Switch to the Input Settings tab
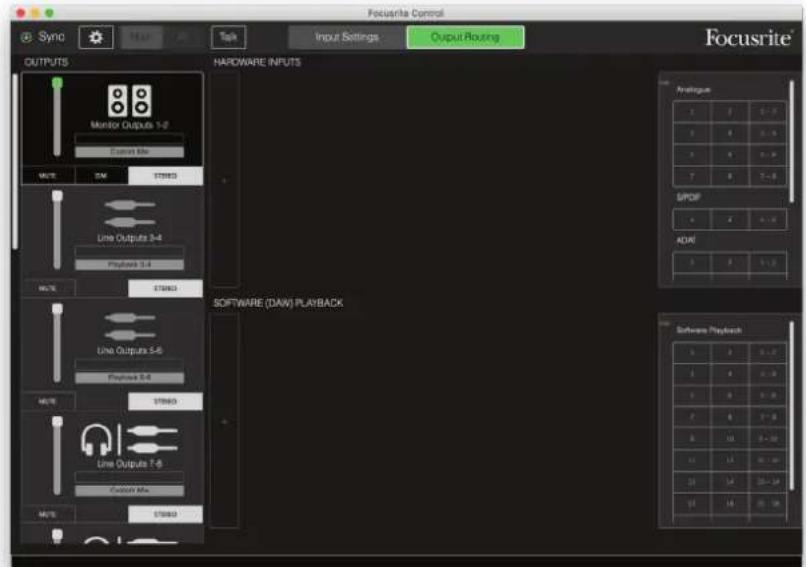 point(347,37)
